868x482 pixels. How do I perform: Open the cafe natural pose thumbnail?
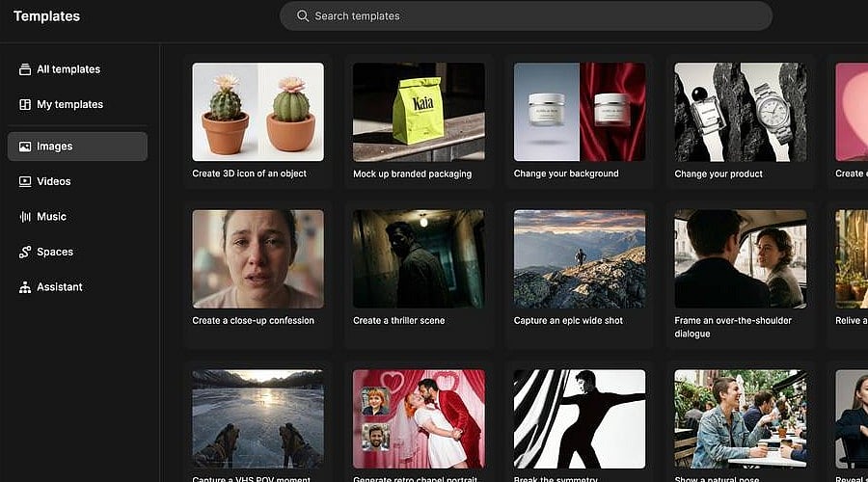(740, 419)
